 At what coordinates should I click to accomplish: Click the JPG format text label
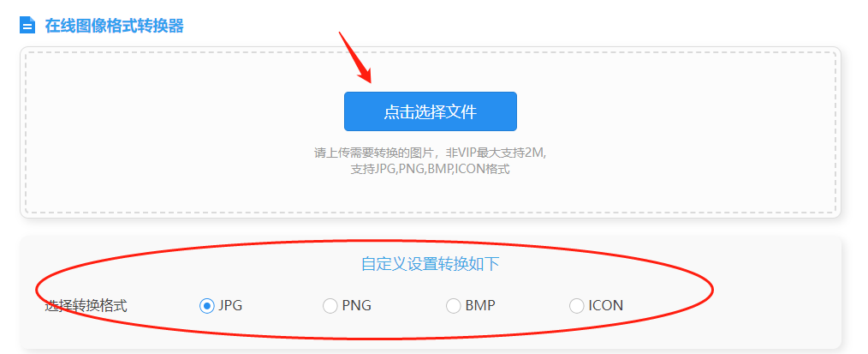(230, 305)
